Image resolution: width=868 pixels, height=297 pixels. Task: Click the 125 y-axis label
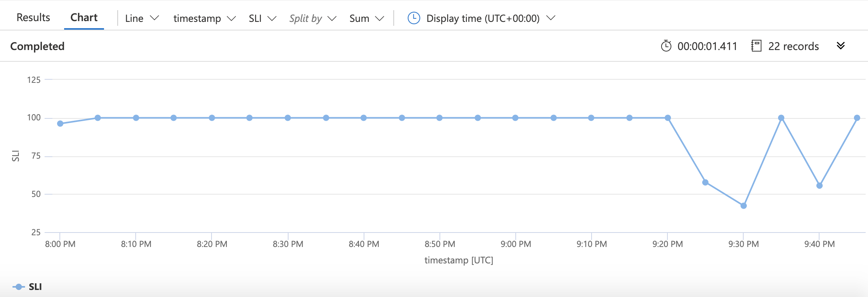pyautogui.click(x=34, y=80)
